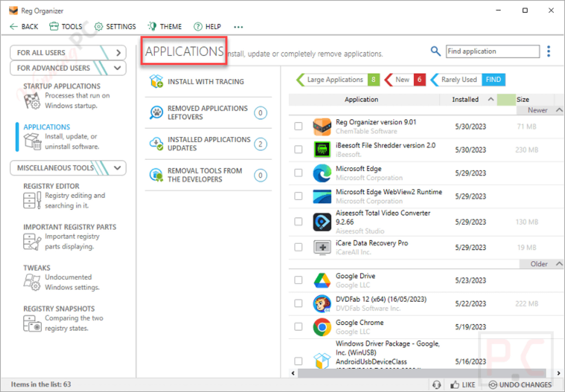This screenshot has height=392, width=565.
Task: Check the Google Drive checkbox
Action: coord(298,280)
